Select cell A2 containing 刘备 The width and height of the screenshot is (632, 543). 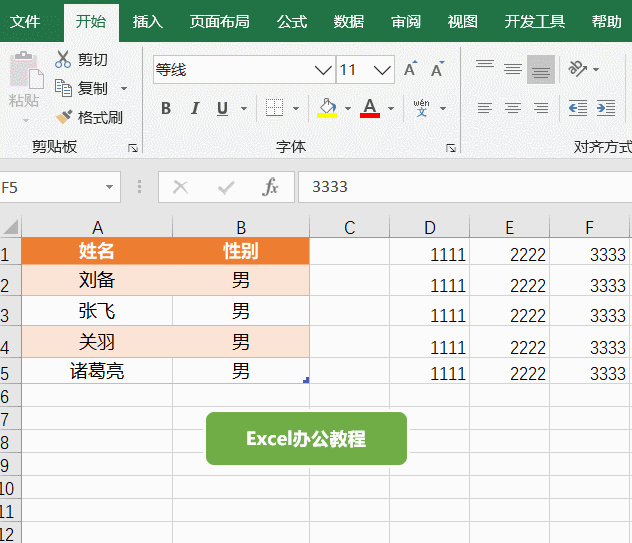(x=97, y=281)
